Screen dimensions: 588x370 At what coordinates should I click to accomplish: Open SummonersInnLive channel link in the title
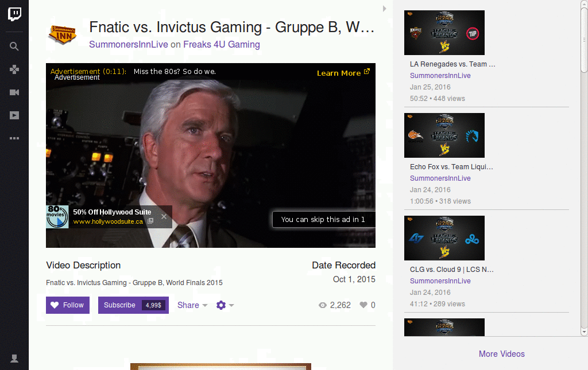tap(129, 45)
